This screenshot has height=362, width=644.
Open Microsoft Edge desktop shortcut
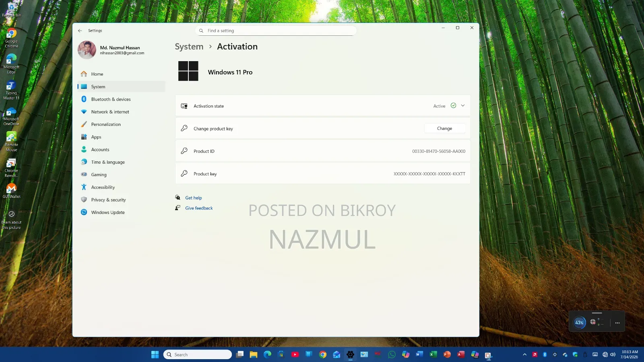pos(11,64)
